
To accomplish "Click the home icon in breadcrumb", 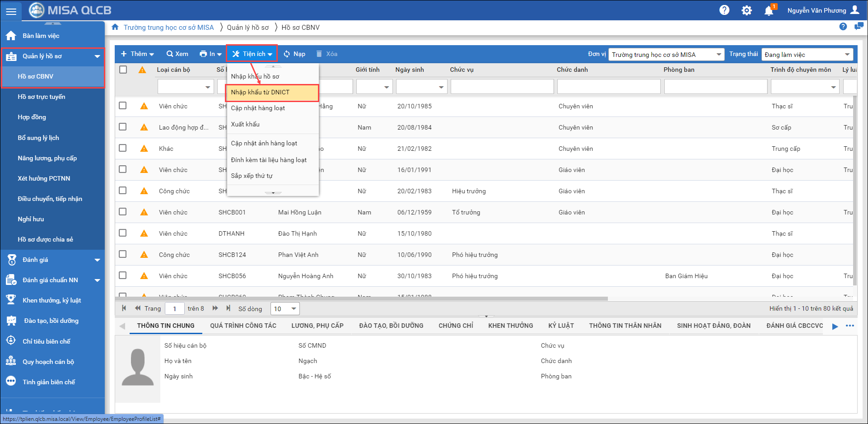I will tap(115, 27).
